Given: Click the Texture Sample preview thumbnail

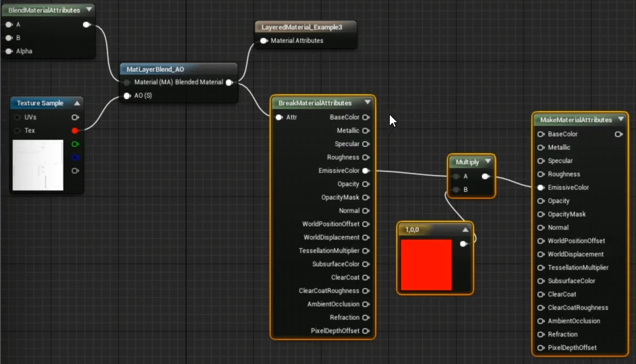Looking at the screenshot, I should coord(38,165).
